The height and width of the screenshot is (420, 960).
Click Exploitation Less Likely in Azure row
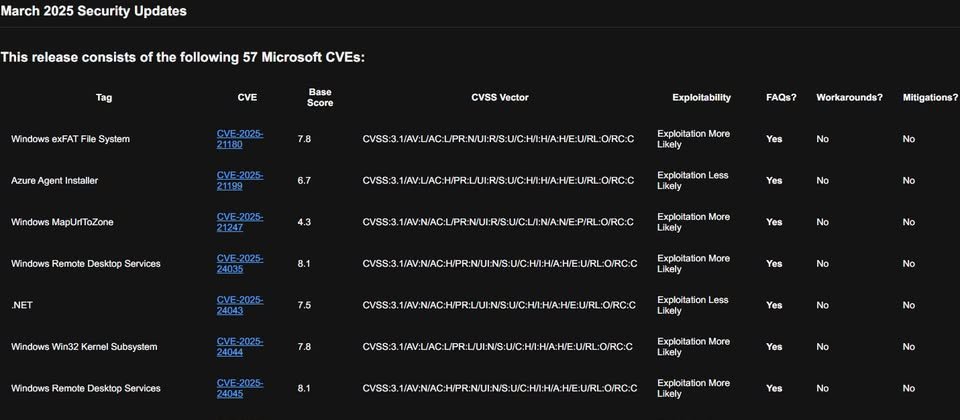click(x=693, y=181)
